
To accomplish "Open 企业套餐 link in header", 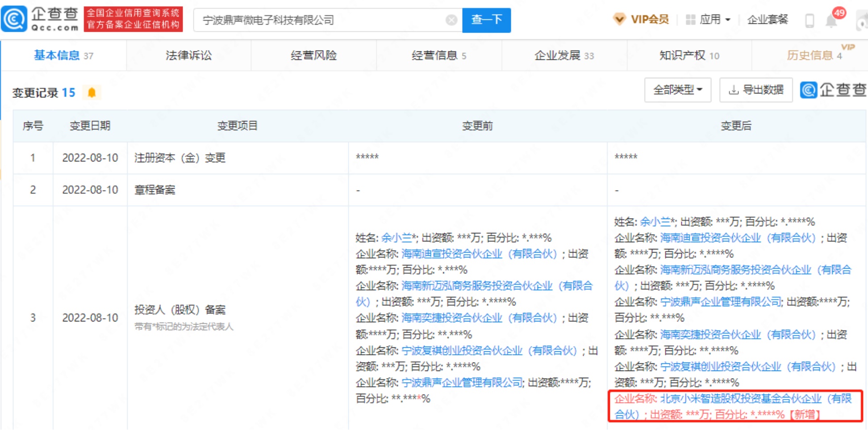I will [x=768, y=20].
